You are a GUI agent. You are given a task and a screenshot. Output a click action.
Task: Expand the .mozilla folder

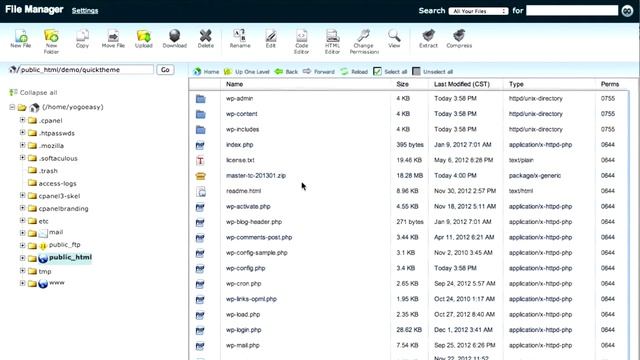[x=22, y=145]
